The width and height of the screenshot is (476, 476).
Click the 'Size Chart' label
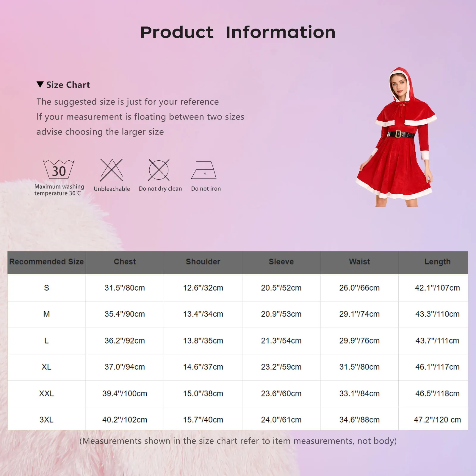(x=68, y=85)
